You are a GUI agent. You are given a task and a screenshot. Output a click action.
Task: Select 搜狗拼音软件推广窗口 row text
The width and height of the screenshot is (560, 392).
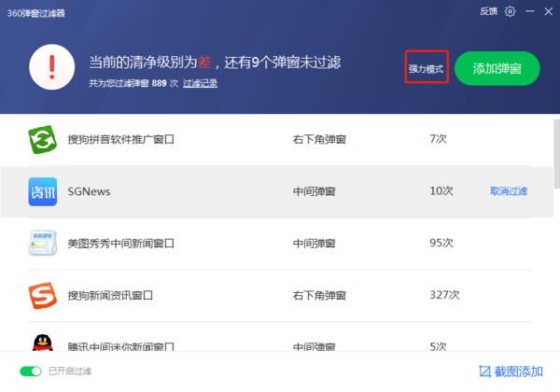click(121, 140)
